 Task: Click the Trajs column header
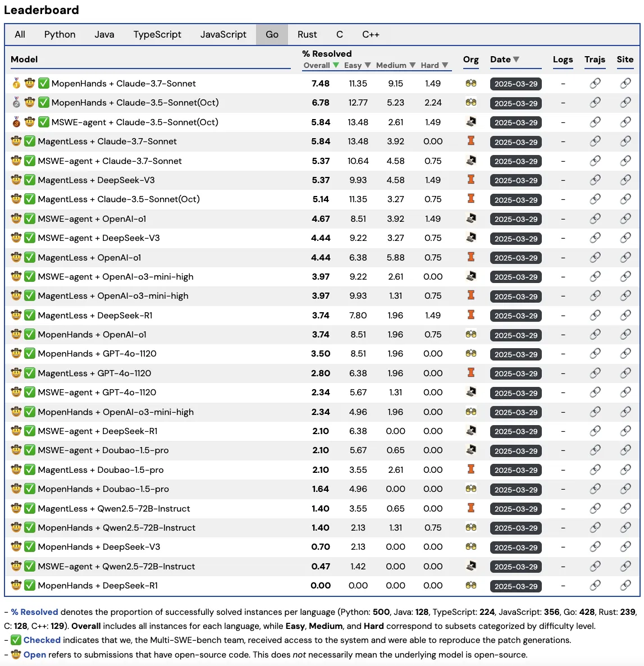click(x=595, y=60)
